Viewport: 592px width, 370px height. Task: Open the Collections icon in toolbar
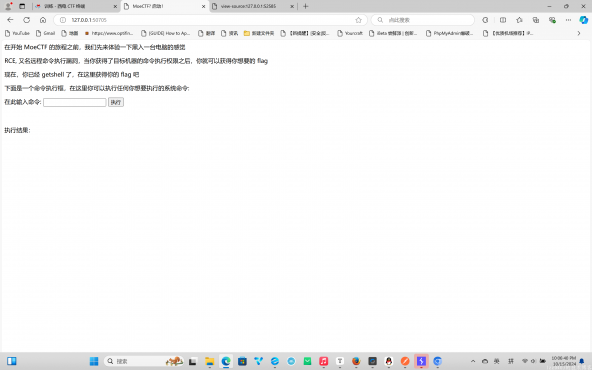[x=536, y=20]
